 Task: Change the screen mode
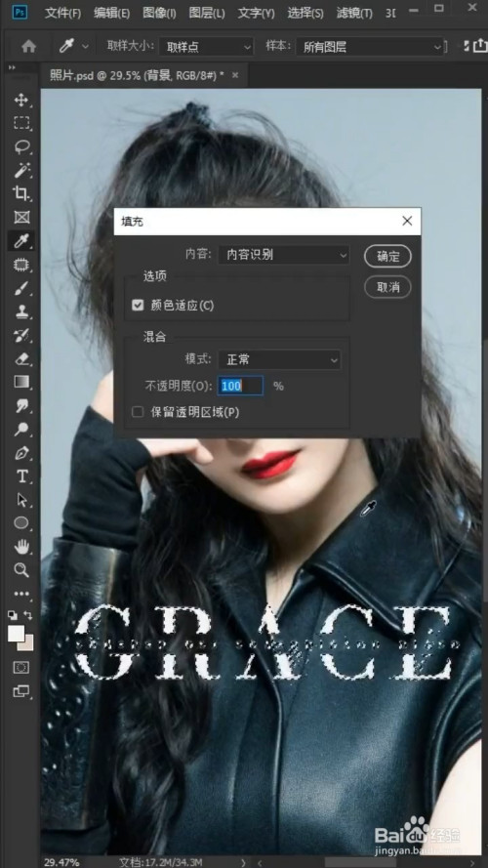pyautogui.click(x=21, y=690)
